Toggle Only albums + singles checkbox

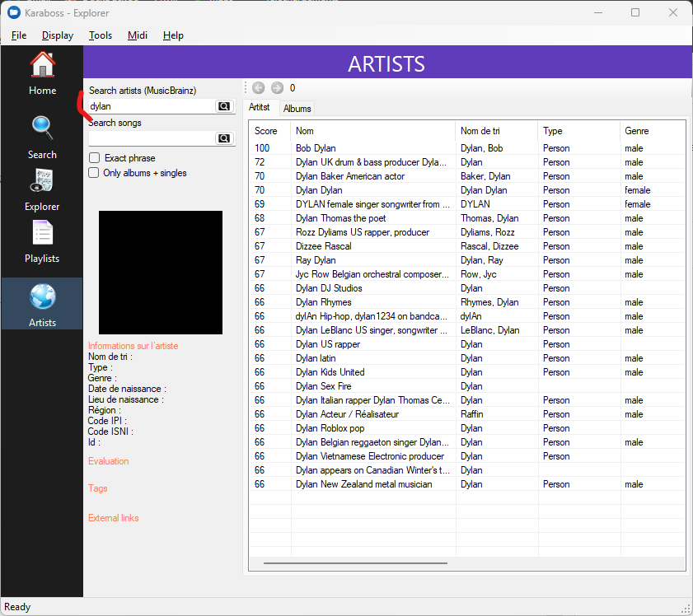(95, 173)
